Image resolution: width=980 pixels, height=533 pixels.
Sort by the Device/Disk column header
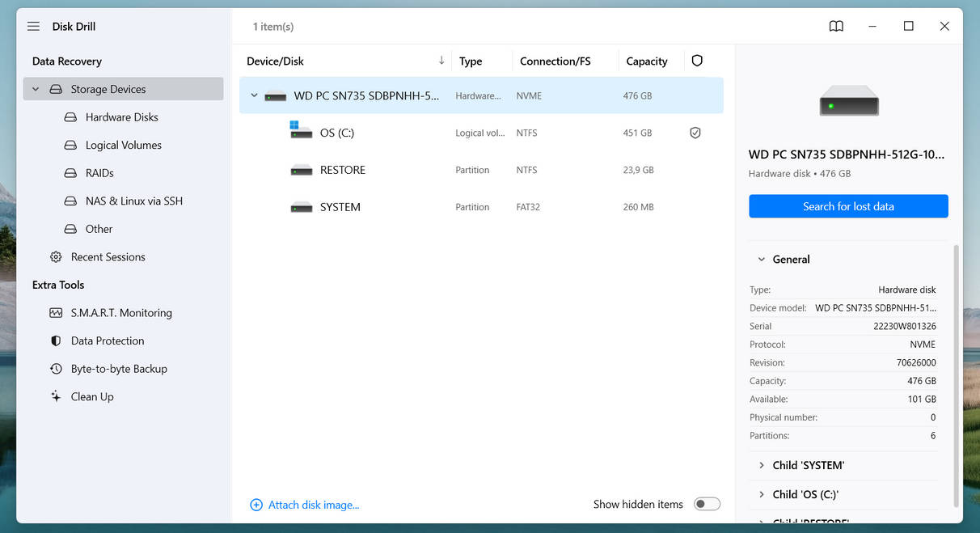click(275, 61)
